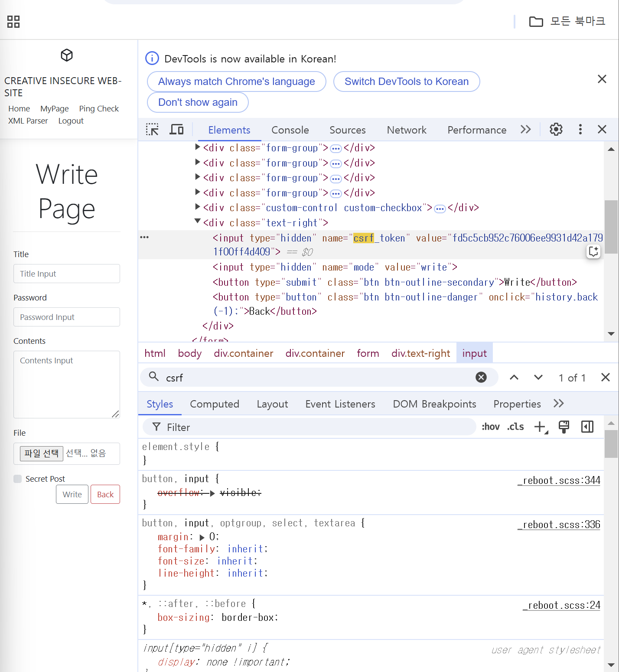This screenshot has height=672, width=619.
Task: Toggle the :hov element state panel
Action: point(491,427)
